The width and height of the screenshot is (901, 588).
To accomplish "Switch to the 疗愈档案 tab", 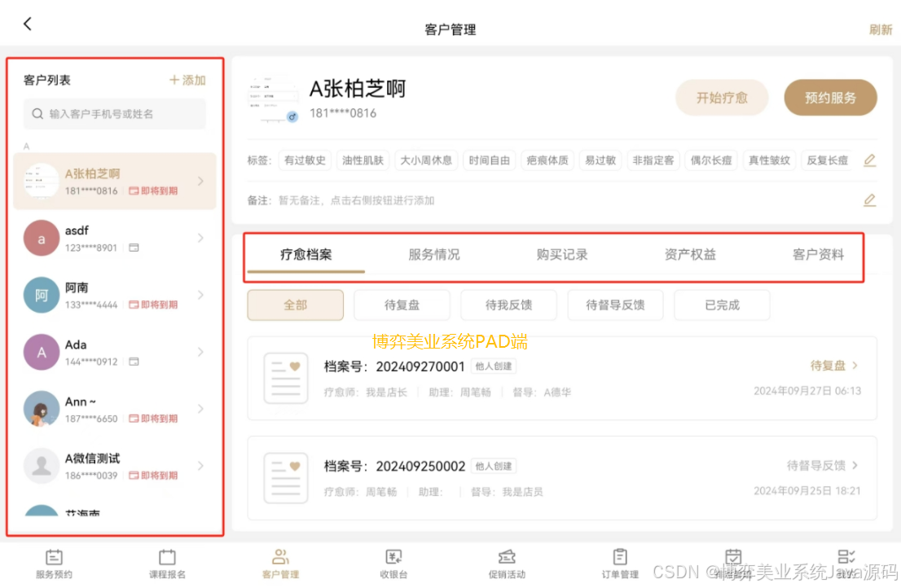I will (x=305, y=254).
